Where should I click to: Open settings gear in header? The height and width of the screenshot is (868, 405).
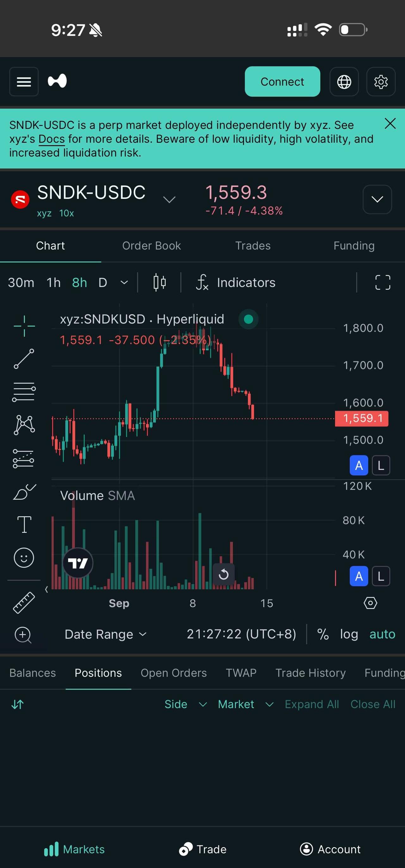pyautogui.click(x=381, y=82)
